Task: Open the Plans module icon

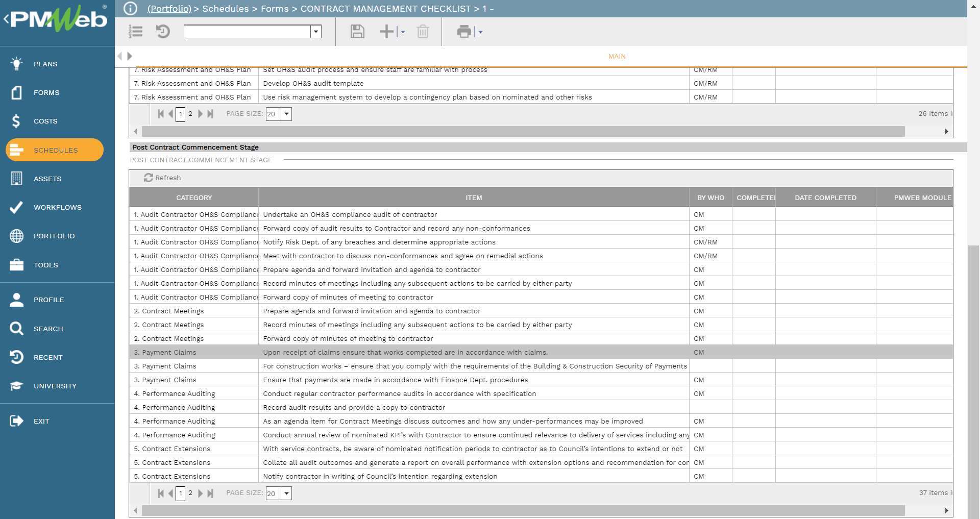Action: tap(16, 64)
